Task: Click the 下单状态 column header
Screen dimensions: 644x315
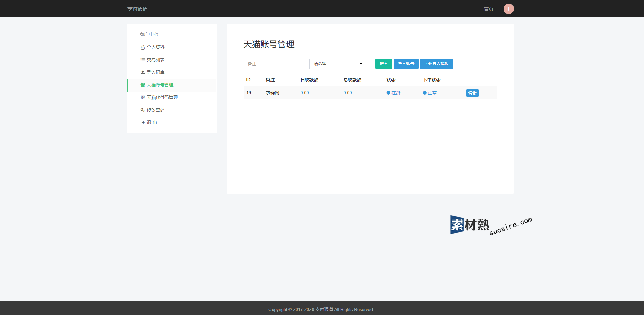Action: tap(431, 80)
